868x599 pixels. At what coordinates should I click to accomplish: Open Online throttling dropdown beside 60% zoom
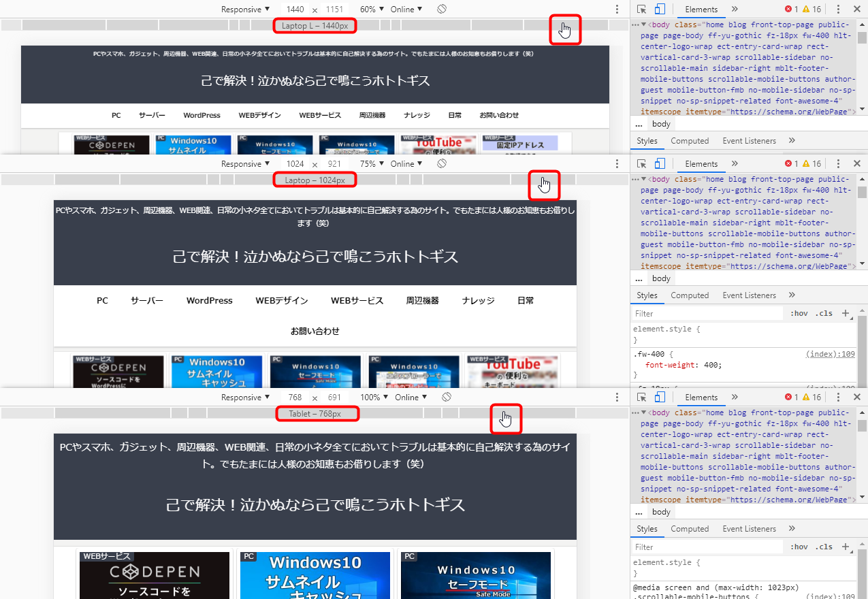click(406, 10)
